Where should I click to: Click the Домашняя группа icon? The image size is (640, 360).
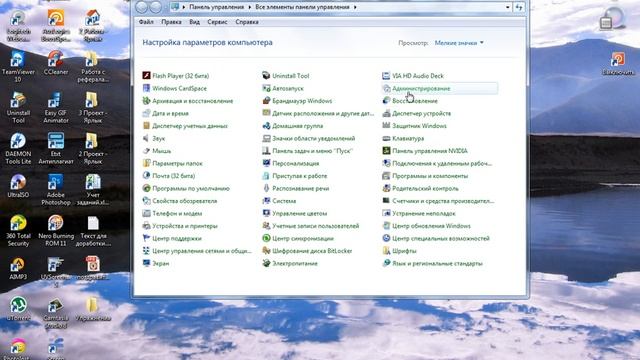point(266,126)
